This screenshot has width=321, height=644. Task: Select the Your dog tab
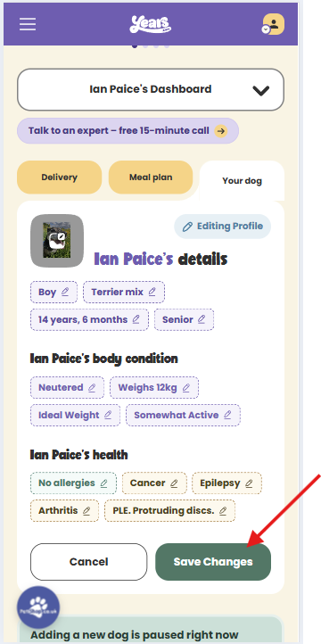243,181
